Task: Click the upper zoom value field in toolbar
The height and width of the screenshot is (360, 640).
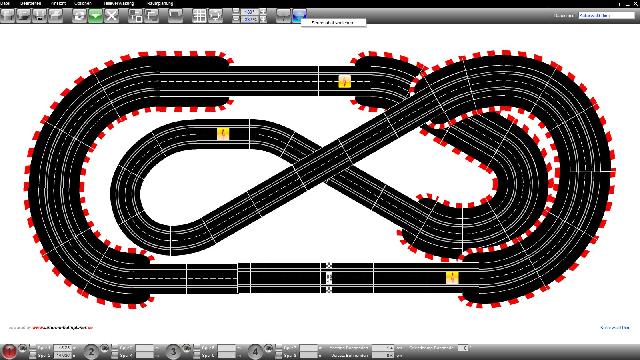Action: coord(249,12)
